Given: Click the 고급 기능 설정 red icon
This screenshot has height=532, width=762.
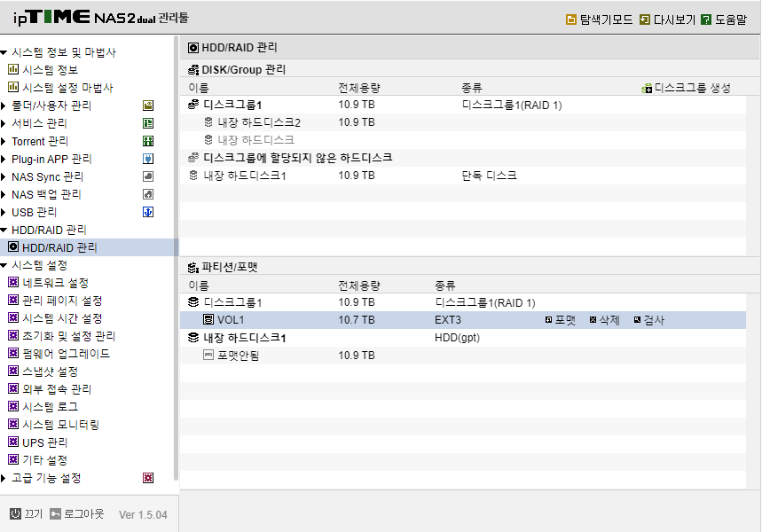Looking at the screenshot, I should coord(148,478).
